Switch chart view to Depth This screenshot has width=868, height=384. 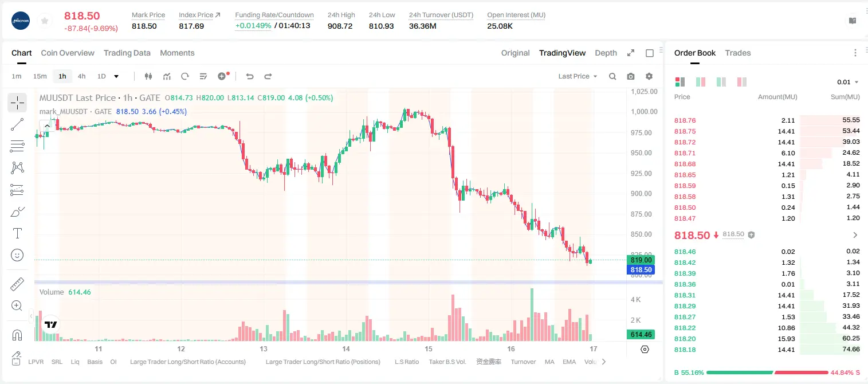(x=606, y=53)
